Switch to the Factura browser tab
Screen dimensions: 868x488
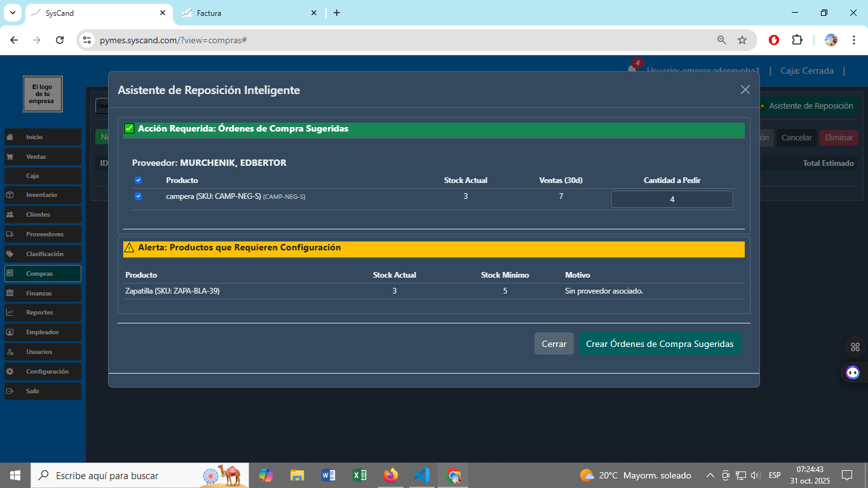click(248, 13)
